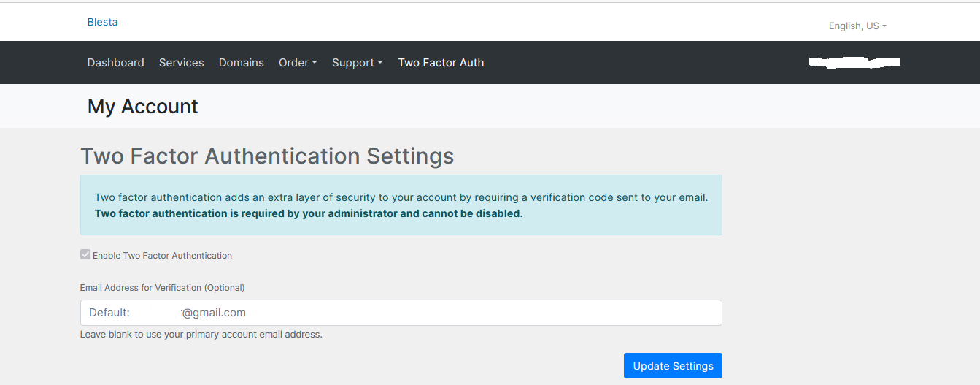Image resolution: width=980 pixels, height=385 pixels.
Task: Click the Blesta logo link
Action: (102, 22)
